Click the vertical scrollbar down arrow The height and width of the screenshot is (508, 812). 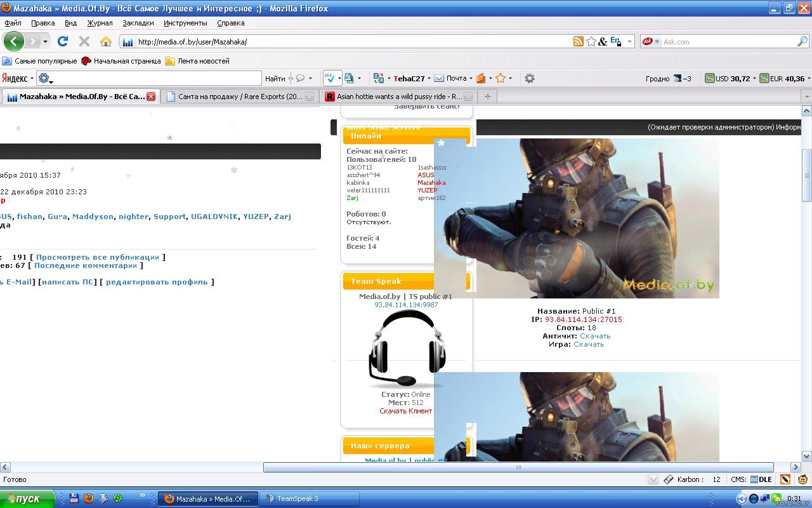807,456
